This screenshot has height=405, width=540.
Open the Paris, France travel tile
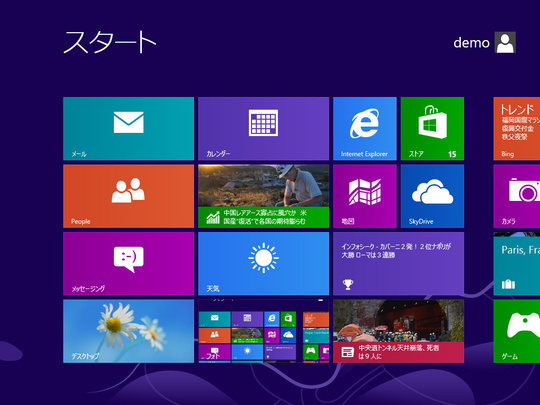[x=517, y=263]
